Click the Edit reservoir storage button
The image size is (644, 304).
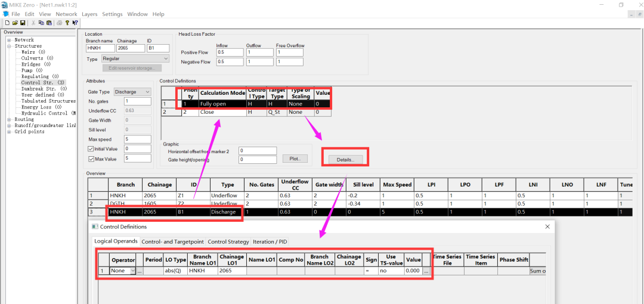[x=132, y=68]
